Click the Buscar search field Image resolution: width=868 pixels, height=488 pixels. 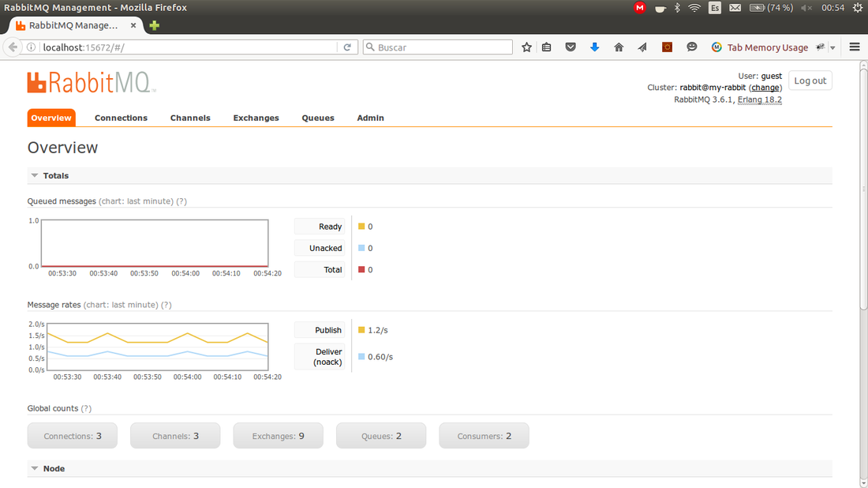pos(438,47)
